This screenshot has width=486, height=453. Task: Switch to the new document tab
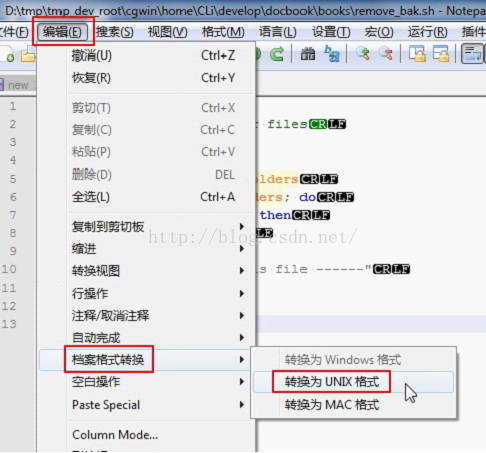click(17, 85)
